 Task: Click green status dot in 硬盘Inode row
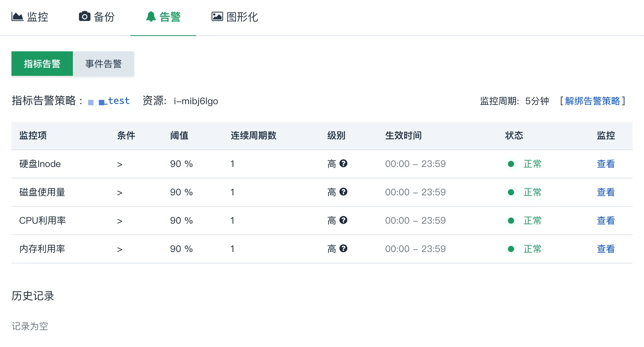(511, 164)
